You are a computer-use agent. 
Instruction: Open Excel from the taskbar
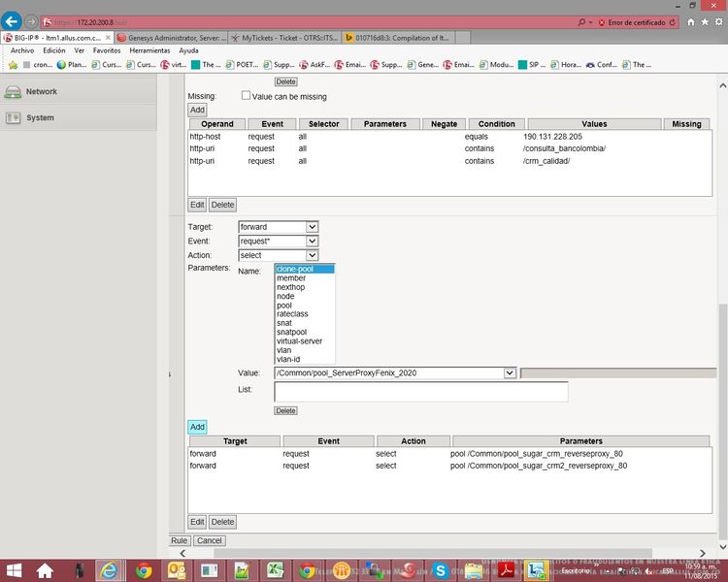275,570
